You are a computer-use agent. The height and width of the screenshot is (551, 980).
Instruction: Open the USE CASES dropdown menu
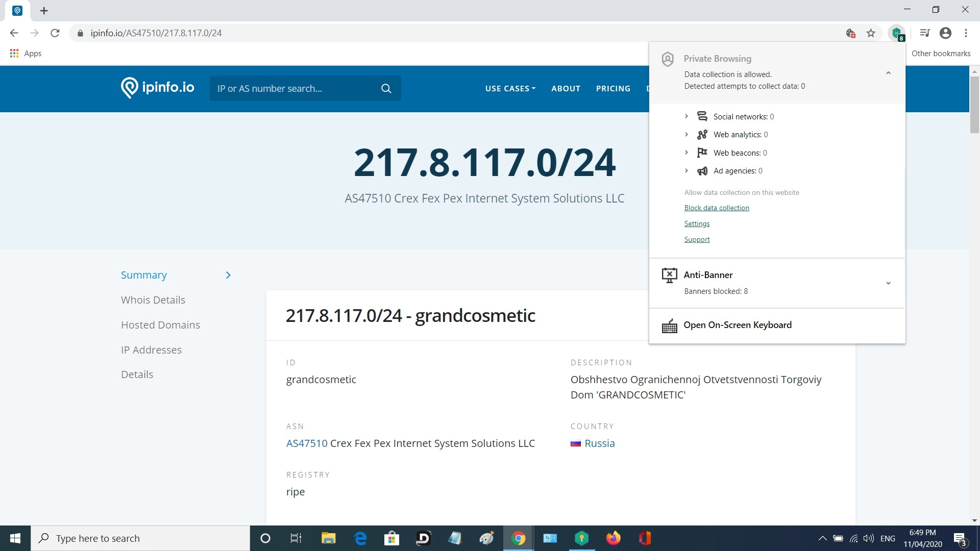(x=510, y=89)
